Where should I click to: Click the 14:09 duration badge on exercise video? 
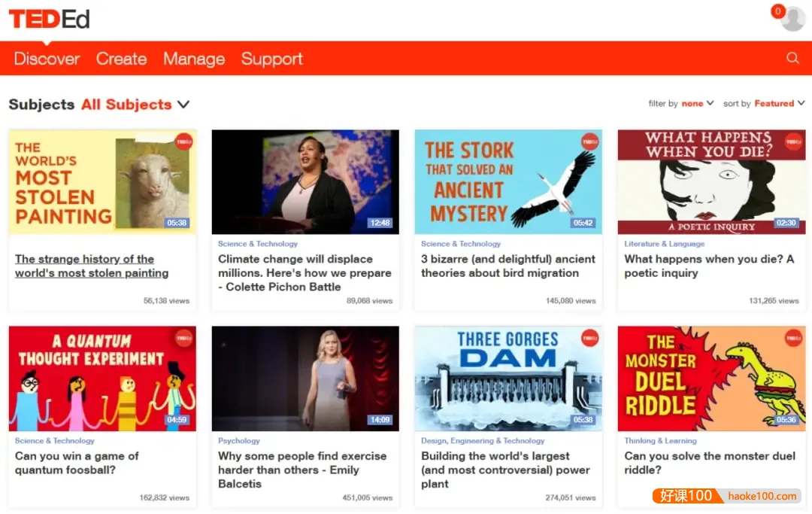pos(380,420)
